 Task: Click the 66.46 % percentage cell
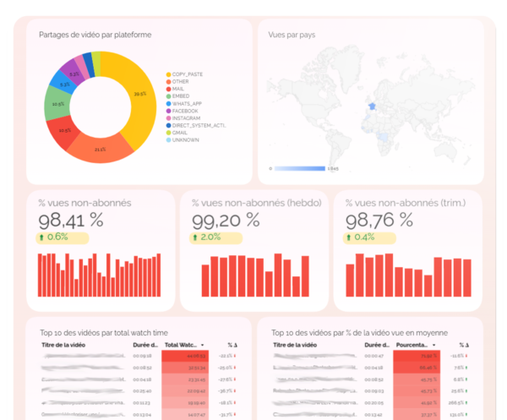417,368
